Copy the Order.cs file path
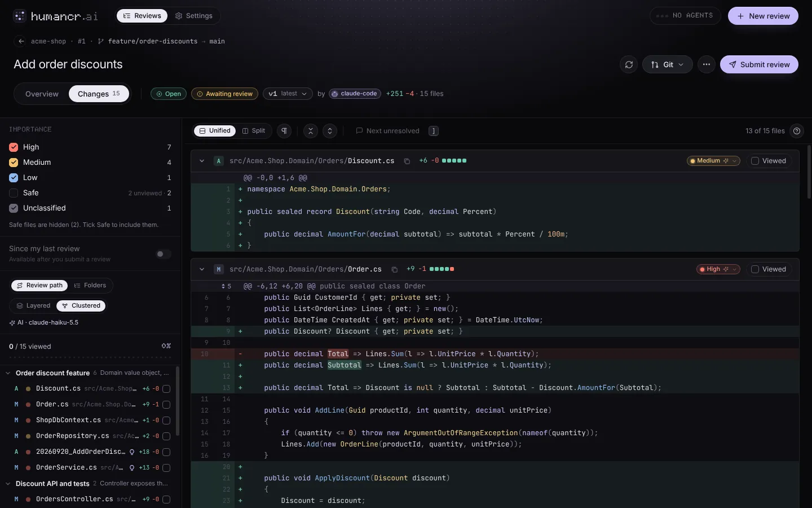This screenshot has width=812, height=508. [x=394, y=269]
